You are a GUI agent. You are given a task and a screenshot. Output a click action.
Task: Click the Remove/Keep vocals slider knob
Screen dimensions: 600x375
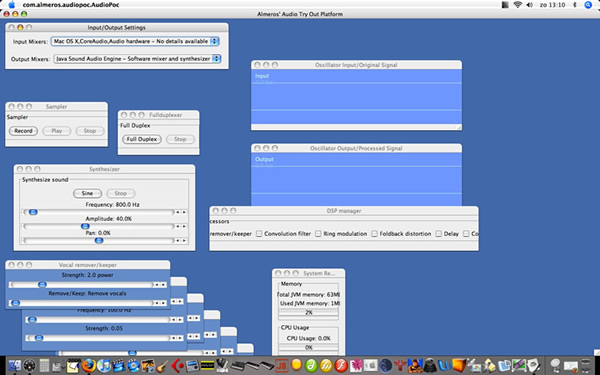(15, 303)
